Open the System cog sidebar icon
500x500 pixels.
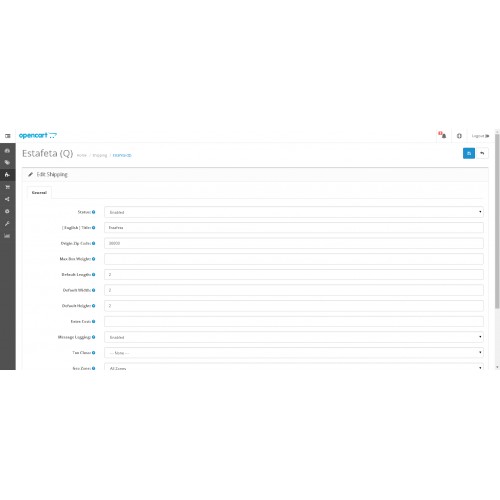[x=7, y=211]
